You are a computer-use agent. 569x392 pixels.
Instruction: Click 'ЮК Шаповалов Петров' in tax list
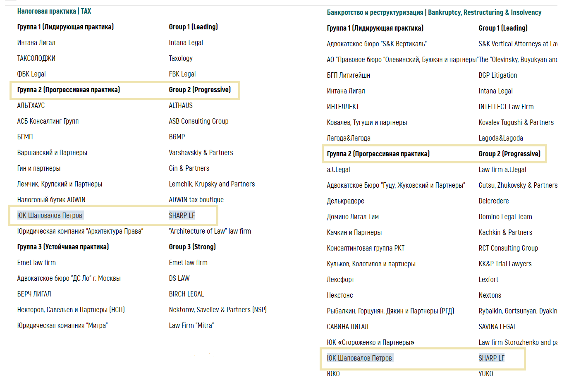[x=50, y=215]
